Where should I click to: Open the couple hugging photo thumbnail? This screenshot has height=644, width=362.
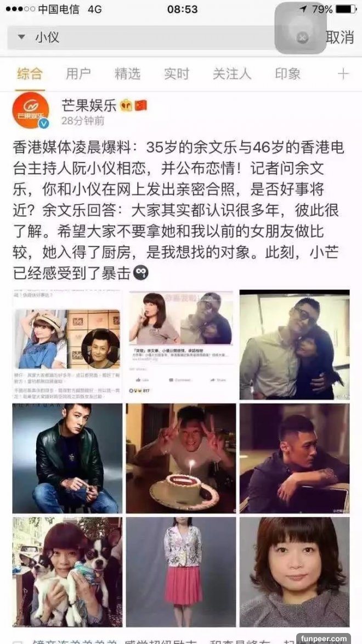[x=295, y=345]
